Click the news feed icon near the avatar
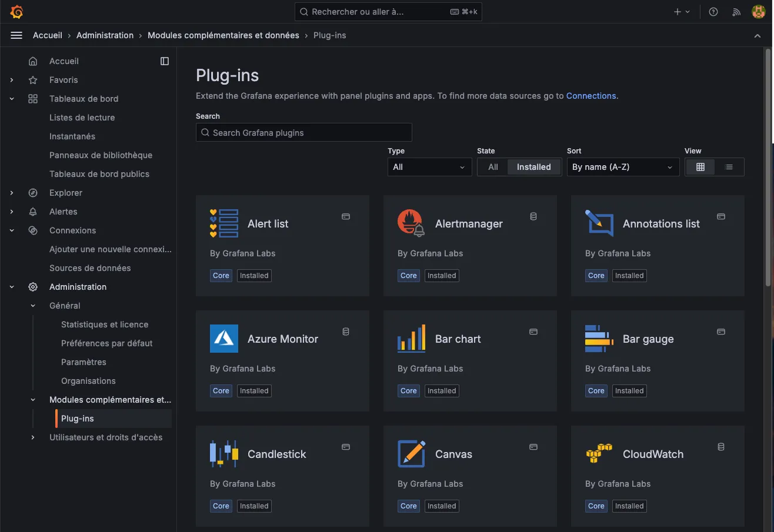 coord(736,11)
